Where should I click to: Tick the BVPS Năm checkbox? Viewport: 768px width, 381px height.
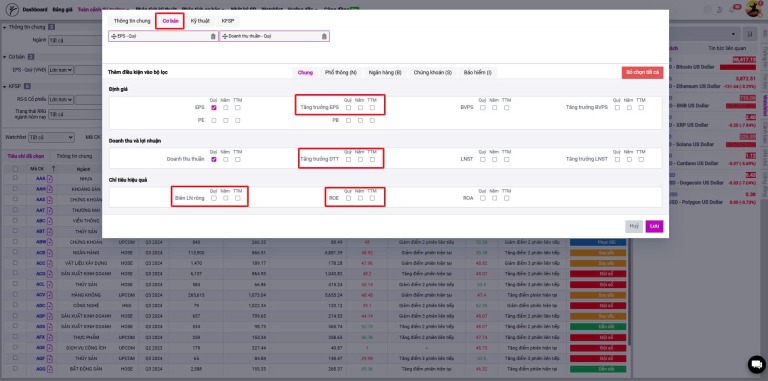click(495, 108)
